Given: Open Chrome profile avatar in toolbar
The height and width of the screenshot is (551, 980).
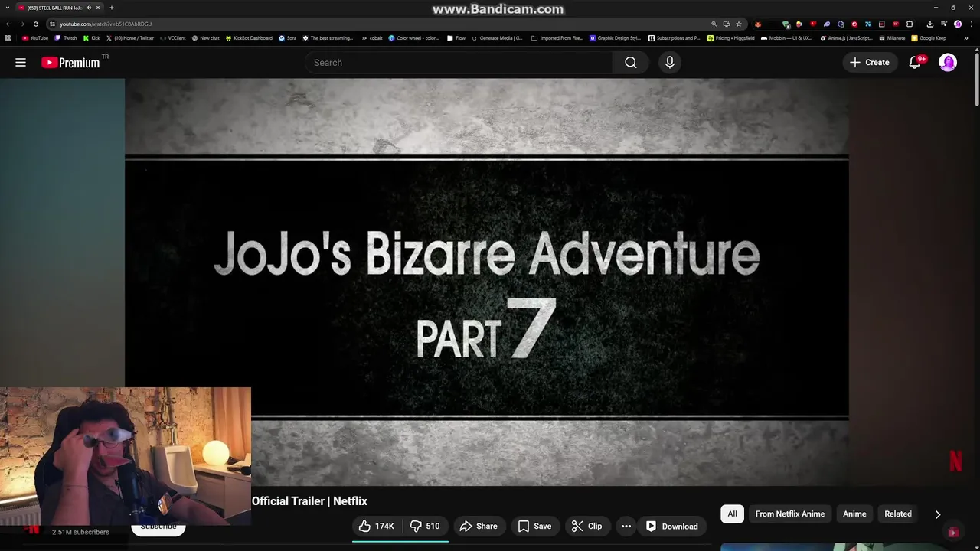Looking at the screenshot, I should (x=958, y=24).
